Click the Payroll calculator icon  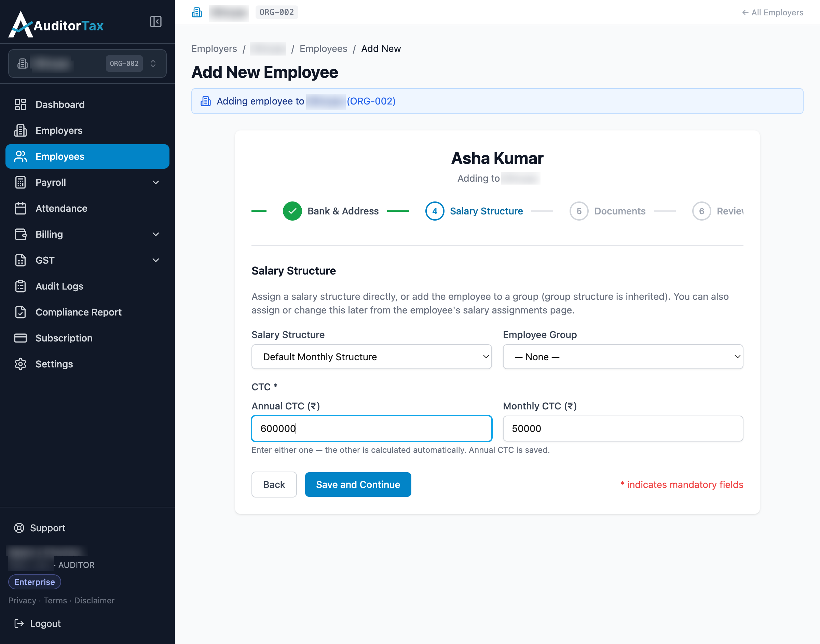20,182
